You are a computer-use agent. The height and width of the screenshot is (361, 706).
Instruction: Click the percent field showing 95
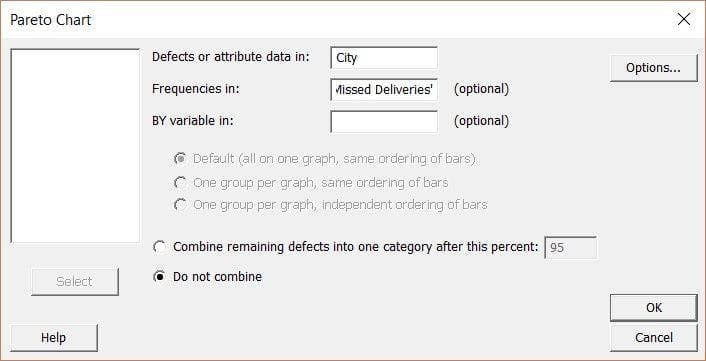point(570,248)
